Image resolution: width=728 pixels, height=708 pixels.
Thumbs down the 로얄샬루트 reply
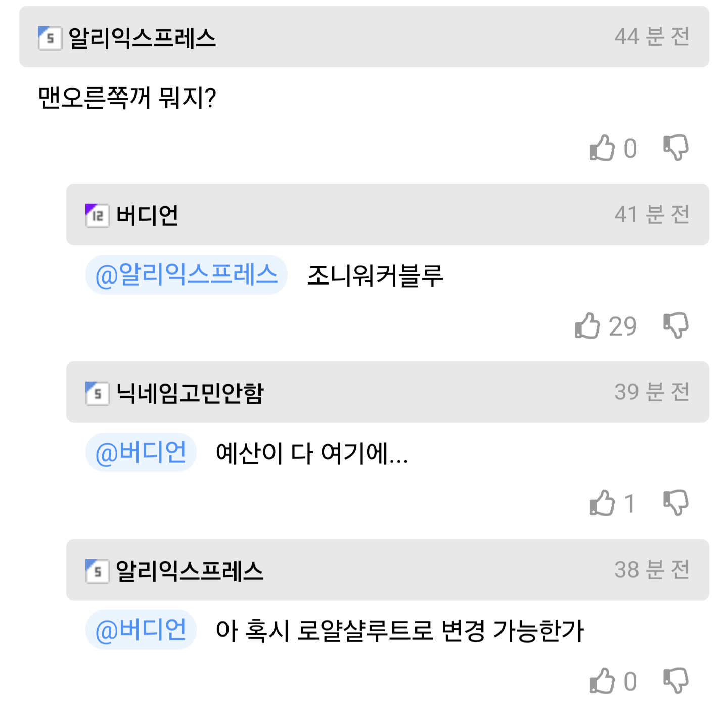[x=676, y=681]
